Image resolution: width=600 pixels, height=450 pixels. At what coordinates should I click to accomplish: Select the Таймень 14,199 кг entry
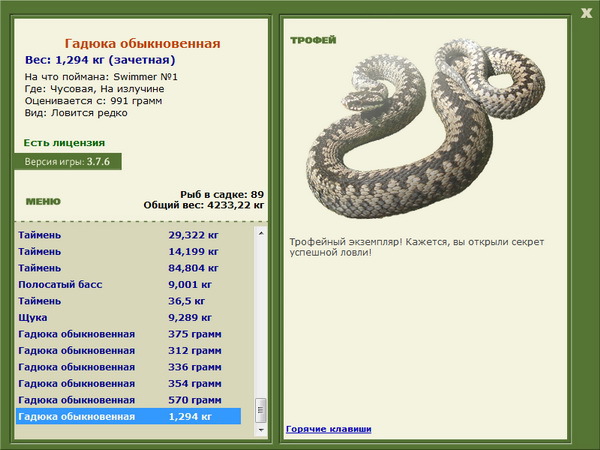[129, 251]
